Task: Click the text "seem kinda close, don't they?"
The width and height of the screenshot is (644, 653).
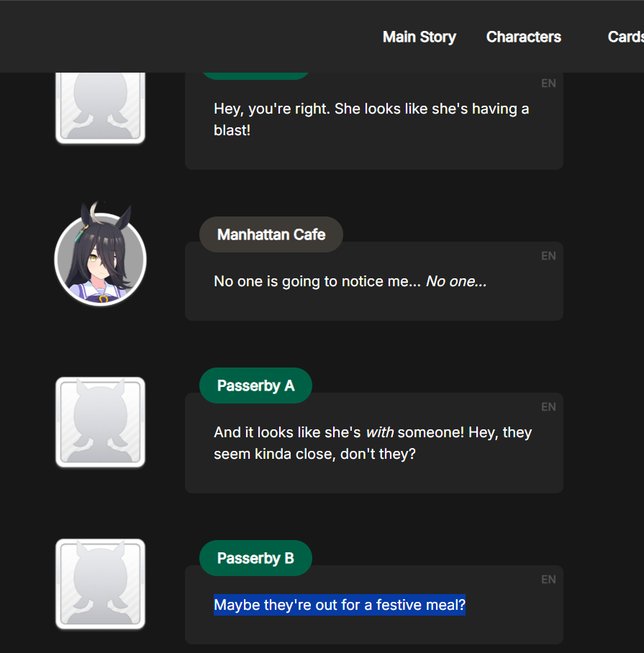Action: [x=315, y=454]
